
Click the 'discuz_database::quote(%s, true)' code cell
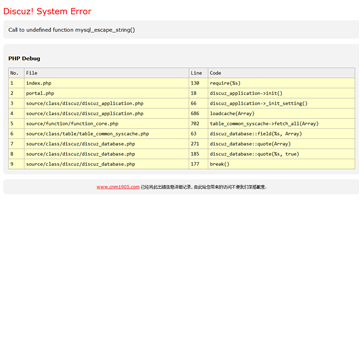pyautogui.click(x=282, y=154)
